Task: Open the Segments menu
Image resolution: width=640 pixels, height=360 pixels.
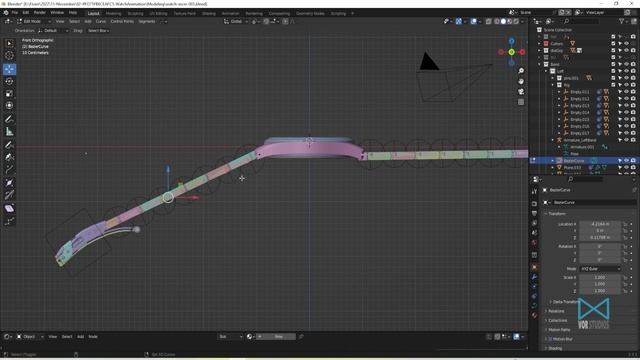Action: point(147,21)
